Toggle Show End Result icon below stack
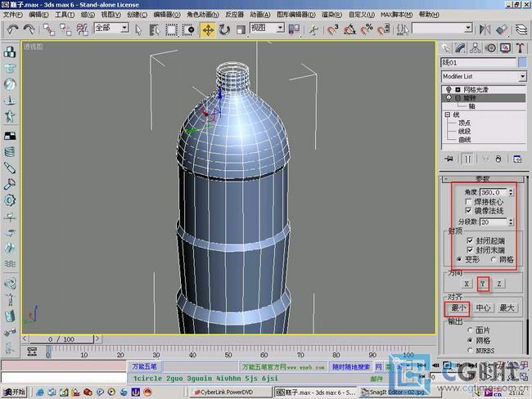This screenshot has height=399, width=532. (x=468, y=159)
